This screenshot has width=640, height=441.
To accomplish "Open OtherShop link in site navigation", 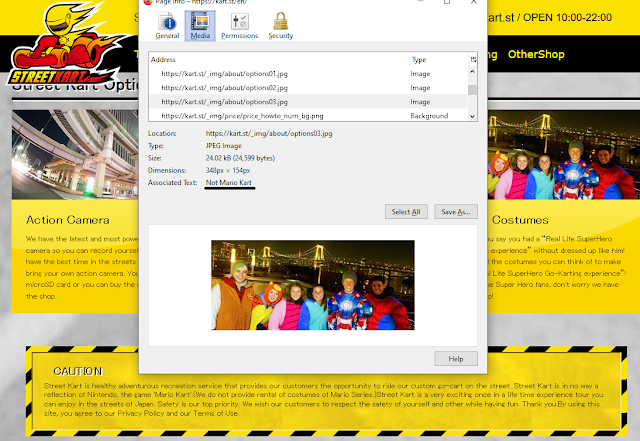I will click(x=536, y=54).
